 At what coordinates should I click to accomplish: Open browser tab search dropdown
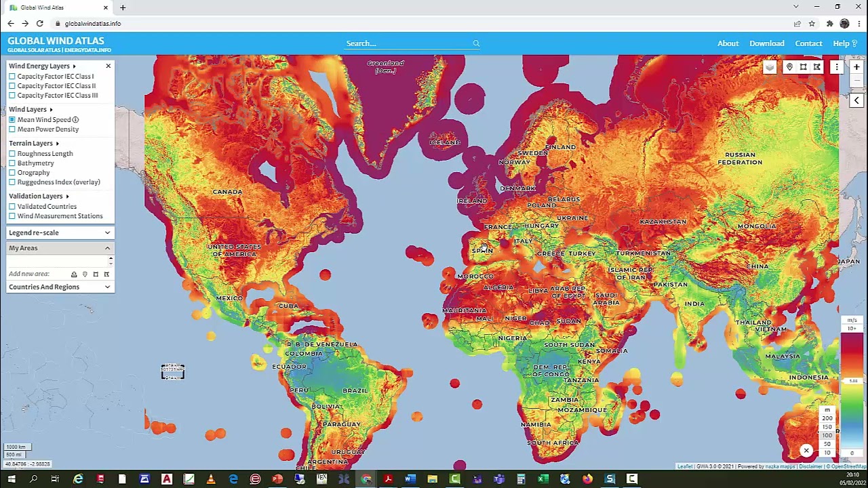click(795, 7)
